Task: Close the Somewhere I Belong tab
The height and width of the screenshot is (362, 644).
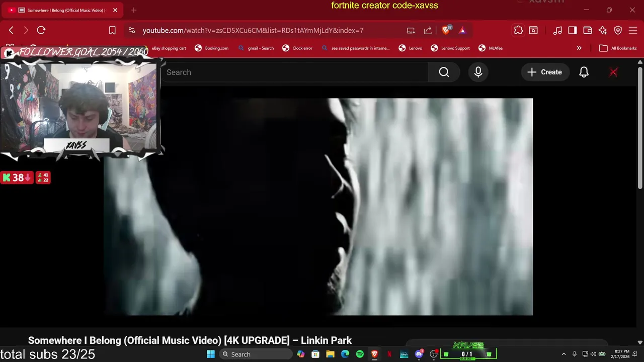Action: [115, 10]
